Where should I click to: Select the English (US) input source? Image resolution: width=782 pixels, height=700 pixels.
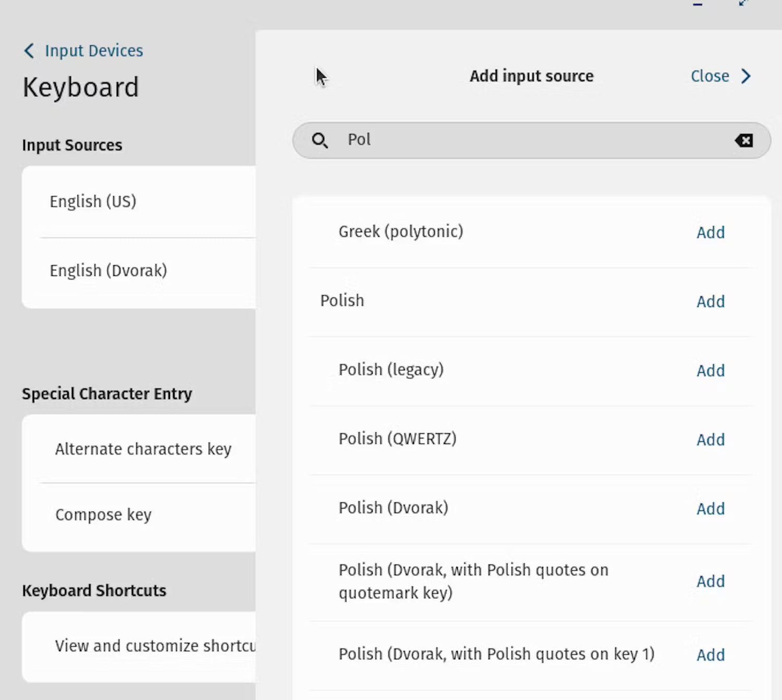(93, 201)
